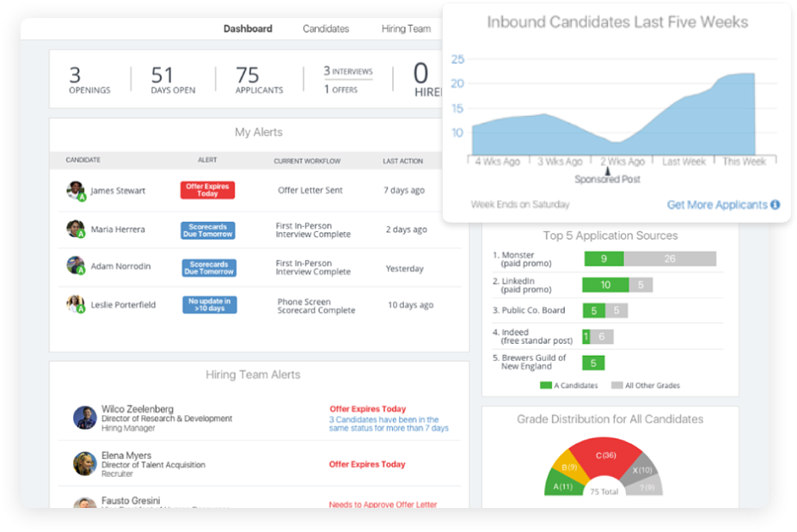This screenshot has width=797, height=532.
Task: Click info icon beside Get More Applicants
Action: (776, 205)
